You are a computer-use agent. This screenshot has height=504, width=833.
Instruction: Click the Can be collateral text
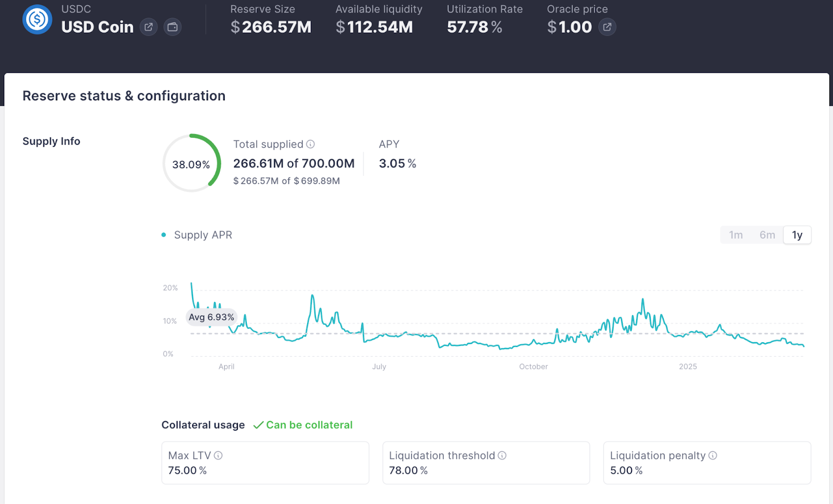309,425
